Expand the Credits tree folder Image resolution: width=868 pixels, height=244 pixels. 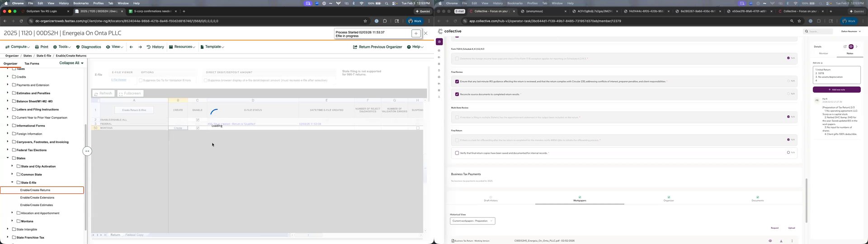[8, 77]
